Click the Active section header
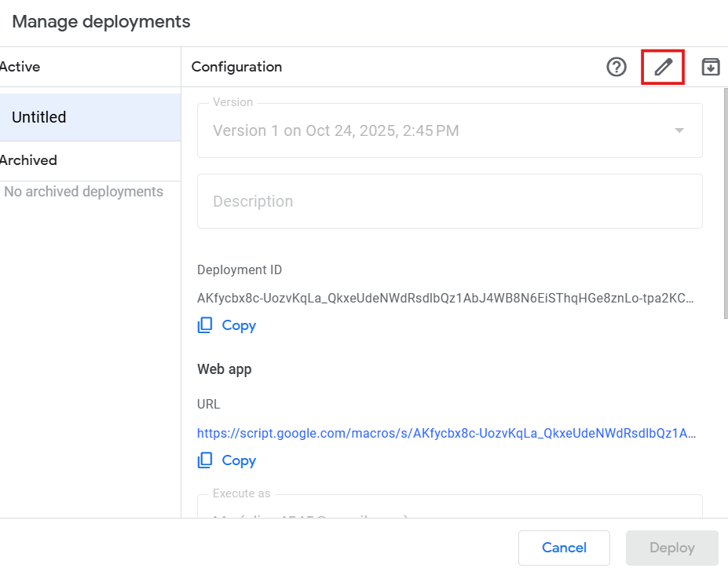 tap(20, 67)
